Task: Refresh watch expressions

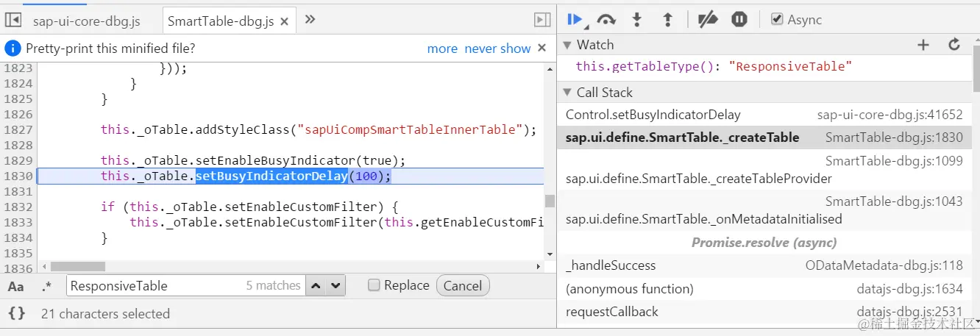Action: [x=954, y=45]
